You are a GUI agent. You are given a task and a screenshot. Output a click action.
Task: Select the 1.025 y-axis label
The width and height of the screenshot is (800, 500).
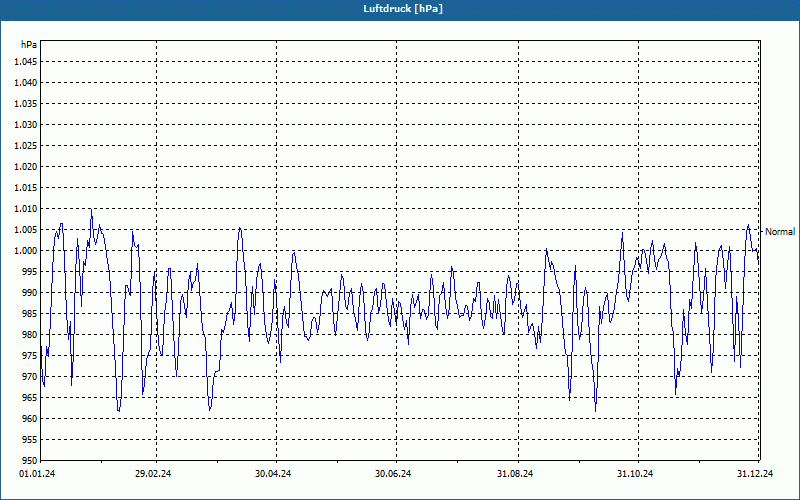click(26, 145)
